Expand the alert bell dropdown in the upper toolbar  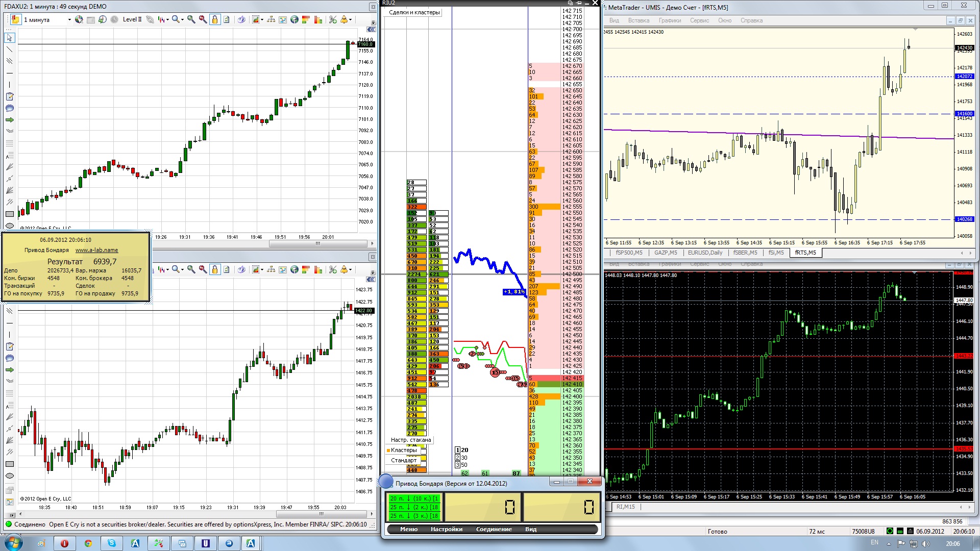coord(351,20)
